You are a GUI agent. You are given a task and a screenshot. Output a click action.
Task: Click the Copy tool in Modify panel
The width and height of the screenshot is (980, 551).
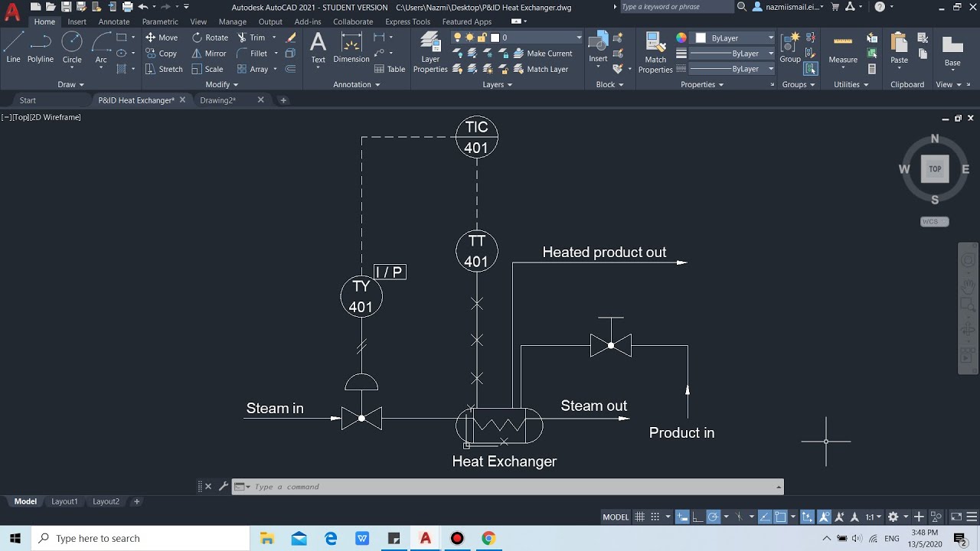(161, 54)
